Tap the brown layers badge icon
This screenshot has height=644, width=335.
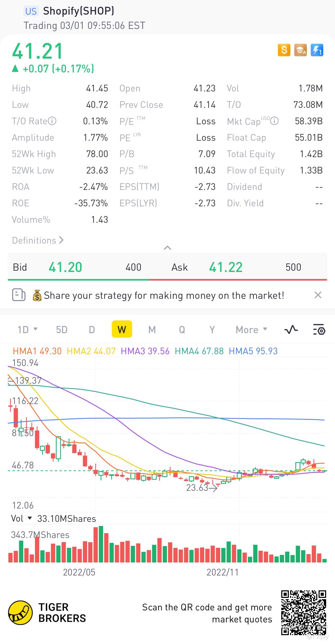[301, 50]
